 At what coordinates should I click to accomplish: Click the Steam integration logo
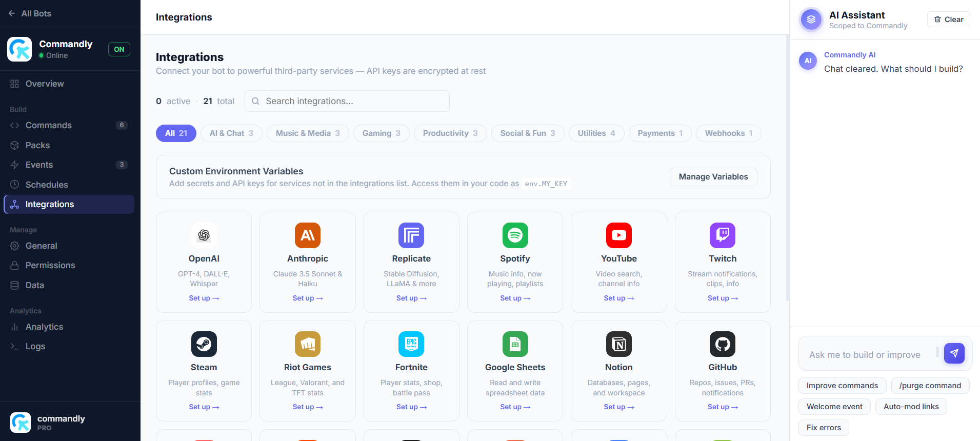204,344
